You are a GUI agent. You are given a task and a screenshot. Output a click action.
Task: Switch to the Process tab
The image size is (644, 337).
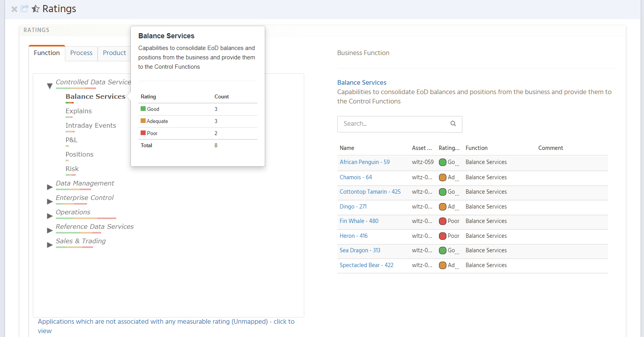click(x=81, y=53)
